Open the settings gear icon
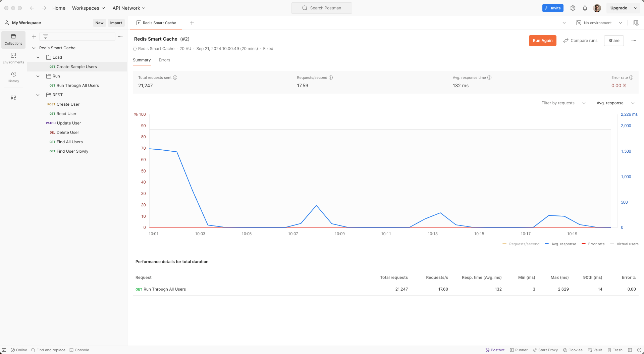This screenshot has height=354, width=644. tap(573, 8)
